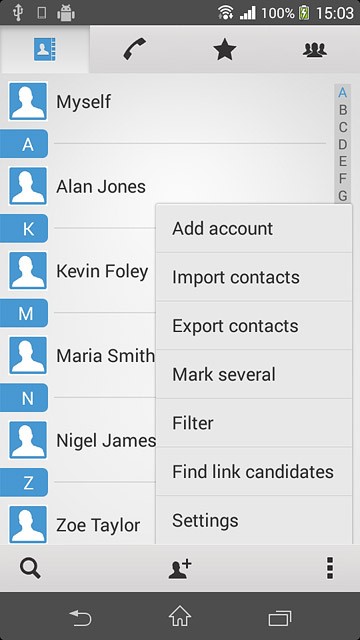The width and height of the screenshot is (360, 640).
Task: Tap Zoe Taylor's avatar picture
Action: (x=28, y=524)
